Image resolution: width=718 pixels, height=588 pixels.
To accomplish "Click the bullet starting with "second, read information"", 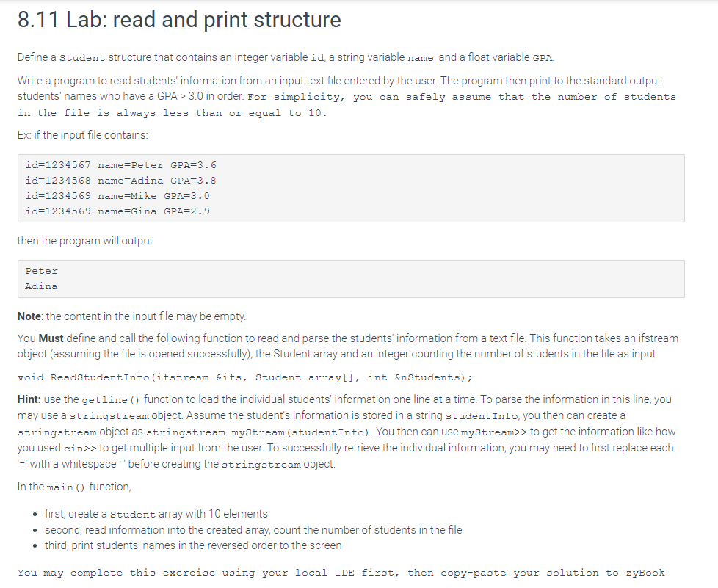I will 253,530.
